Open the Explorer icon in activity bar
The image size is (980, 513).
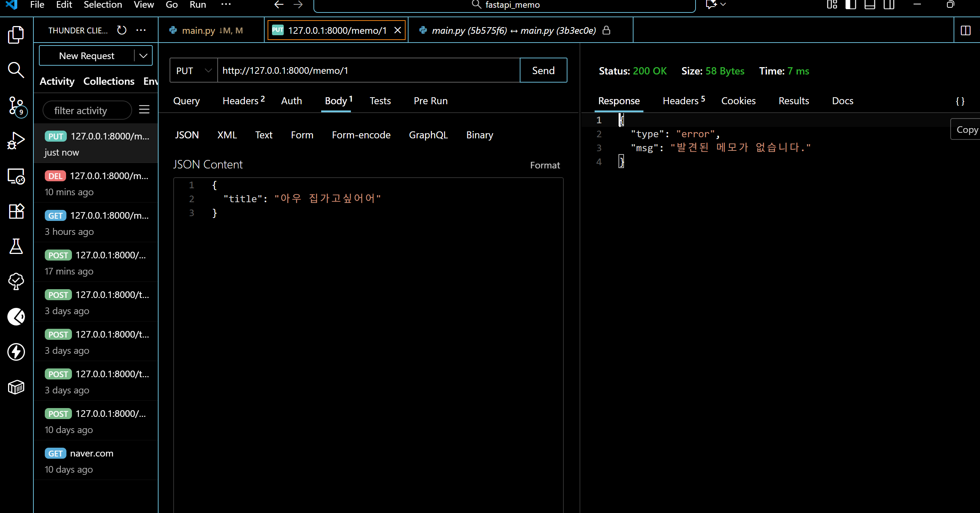16,35
